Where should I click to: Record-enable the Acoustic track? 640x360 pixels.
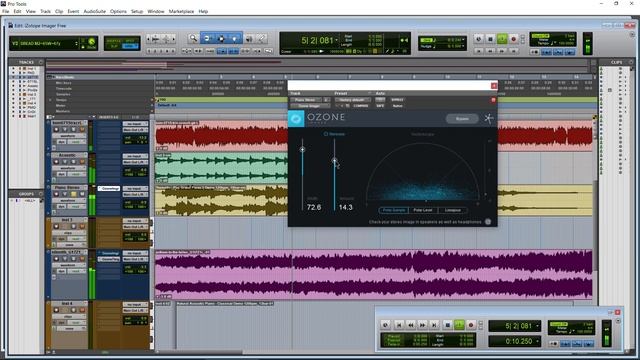(x=56, y=162)
